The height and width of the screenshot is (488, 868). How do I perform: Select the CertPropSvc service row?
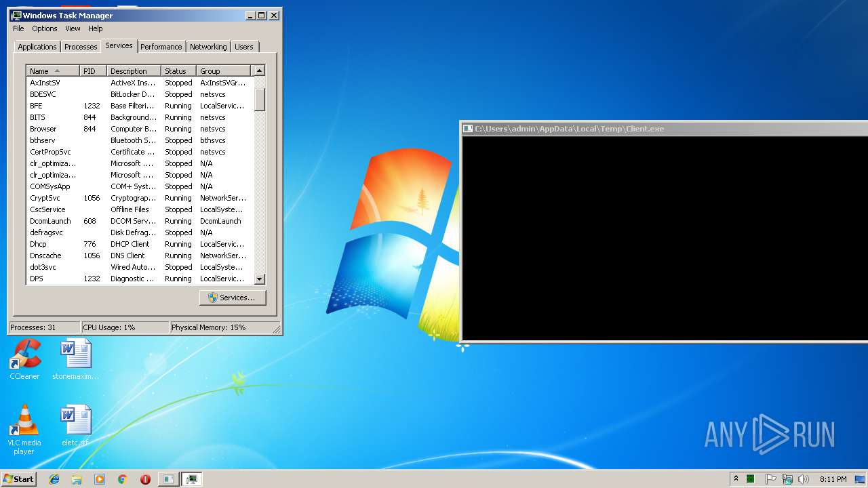pyautogui.click(x=140, y=152)
